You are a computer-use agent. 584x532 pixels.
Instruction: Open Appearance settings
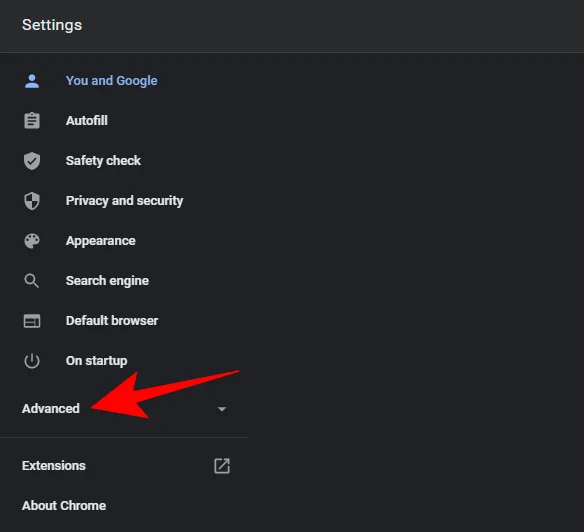coord(101,241)
